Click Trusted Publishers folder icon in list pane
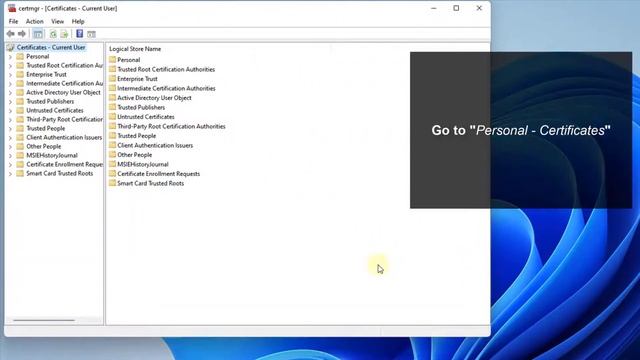This screenshot has height=360, width=640. pyautogui.click(x=113, y=107)
